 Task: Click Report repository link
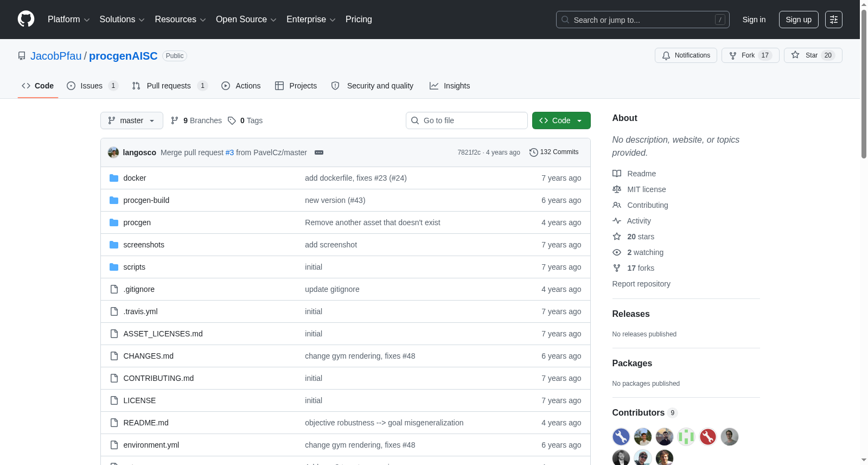[641, 284]
